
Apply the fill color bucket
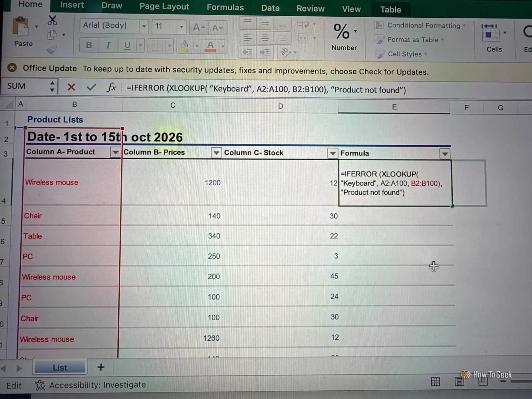tap(184, 46)
